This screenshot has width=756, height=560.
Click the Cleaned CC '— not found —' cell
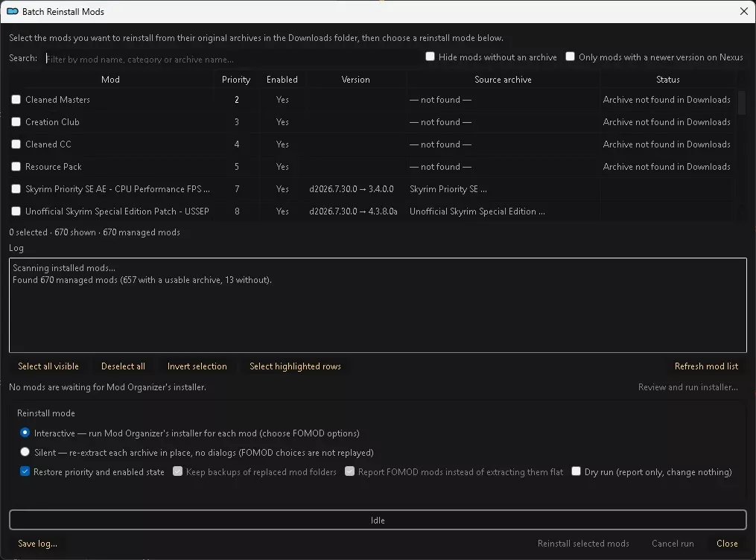[440, 144]
